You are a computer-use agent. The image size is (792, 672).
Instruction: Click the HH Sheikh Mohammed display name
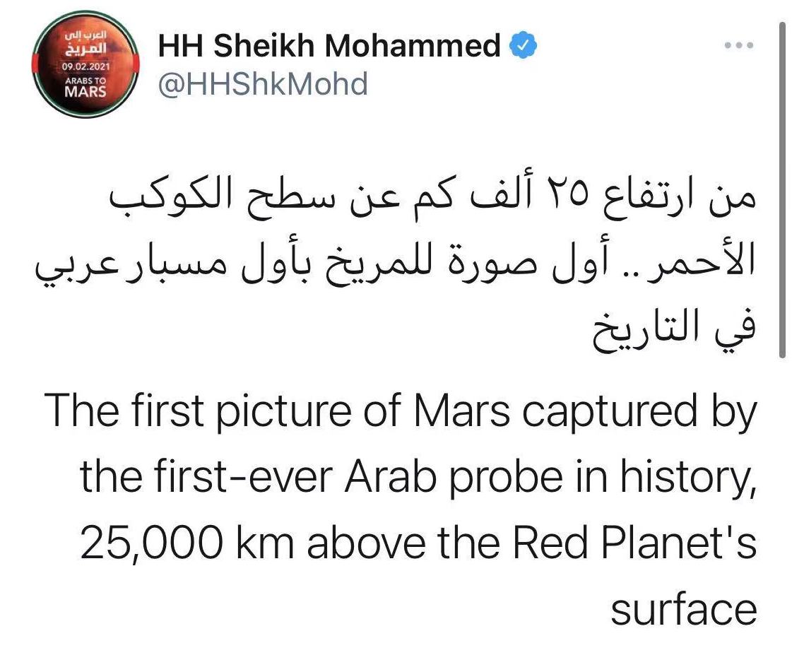pyautogui.click(x=329, y=47)
